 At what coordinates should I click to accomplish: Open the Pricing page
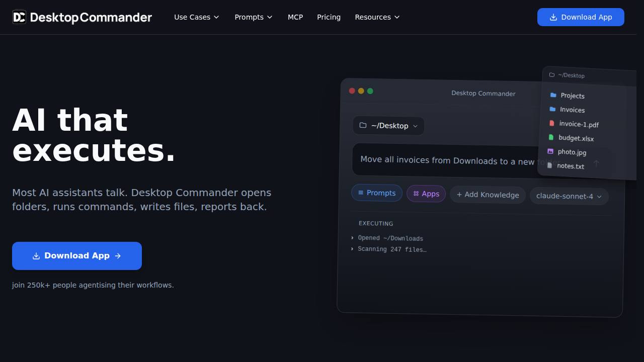(x=329, y=17)
